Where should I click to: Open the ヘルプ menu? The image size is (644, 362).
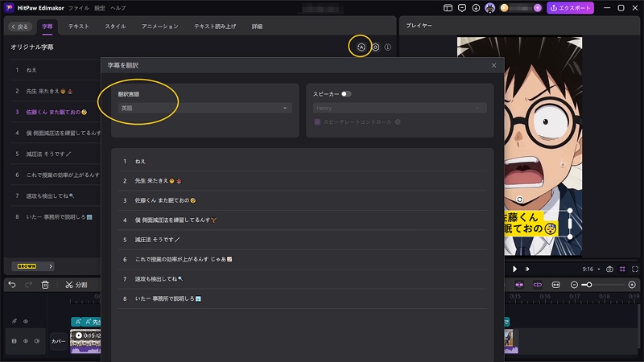point(118,8)
